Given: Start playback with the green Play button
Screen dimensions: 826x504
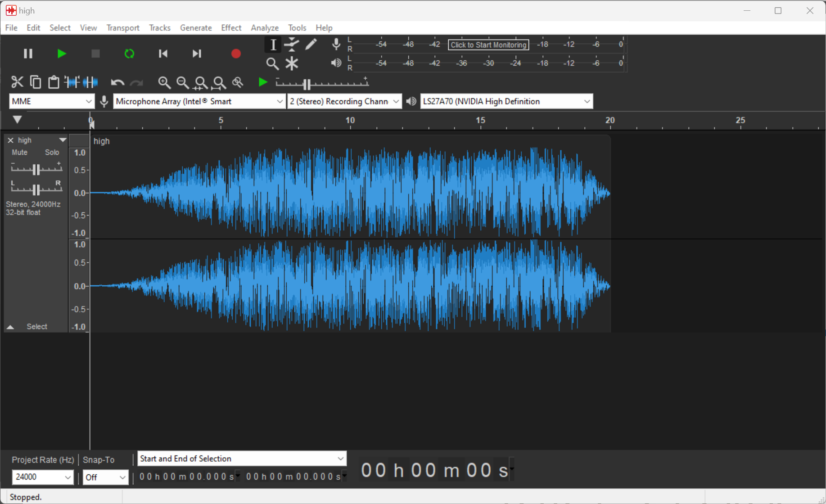Looking at the screenshot, I should tap(62, 54).
